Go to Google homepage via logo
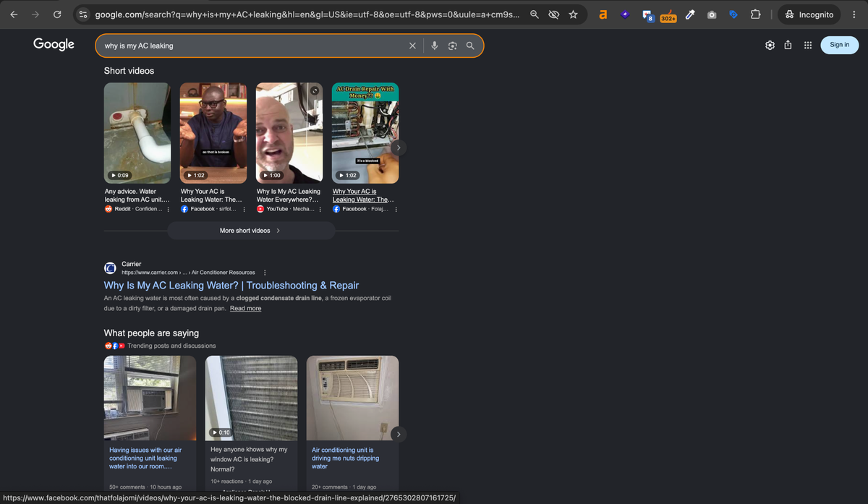This screenshot has height=504, width=868. 54,45
